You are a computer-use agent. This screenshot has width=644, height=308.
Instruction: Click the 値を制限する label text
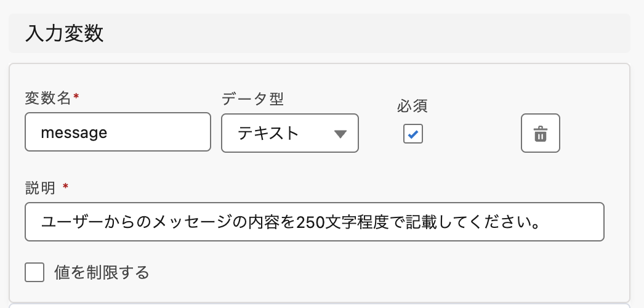102,272
